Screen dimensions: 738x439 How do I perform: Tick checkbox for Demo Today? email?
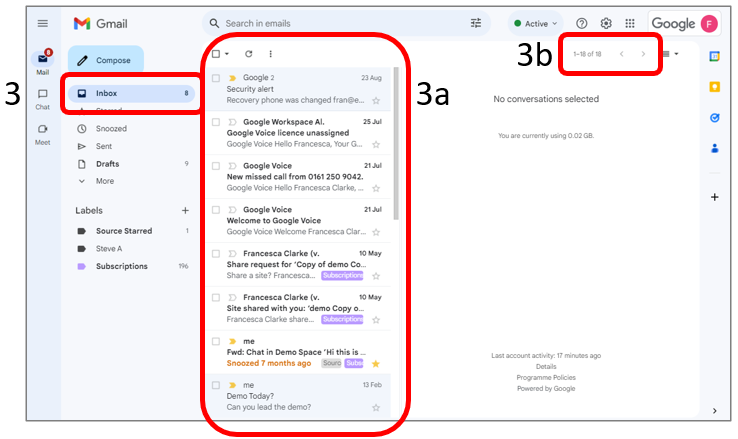(216, 385)
